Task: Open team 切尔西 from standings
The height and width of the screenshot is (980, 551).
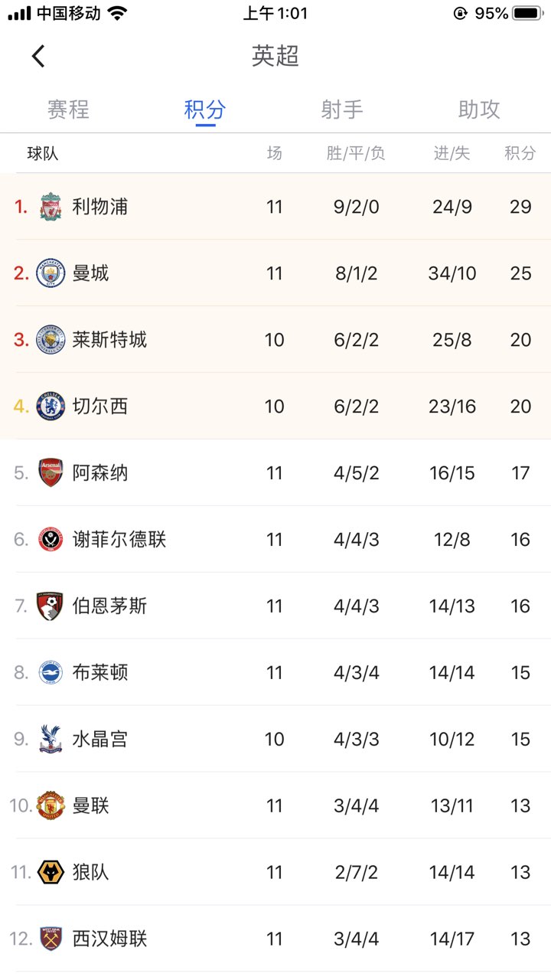Action: tap(100, 407)
